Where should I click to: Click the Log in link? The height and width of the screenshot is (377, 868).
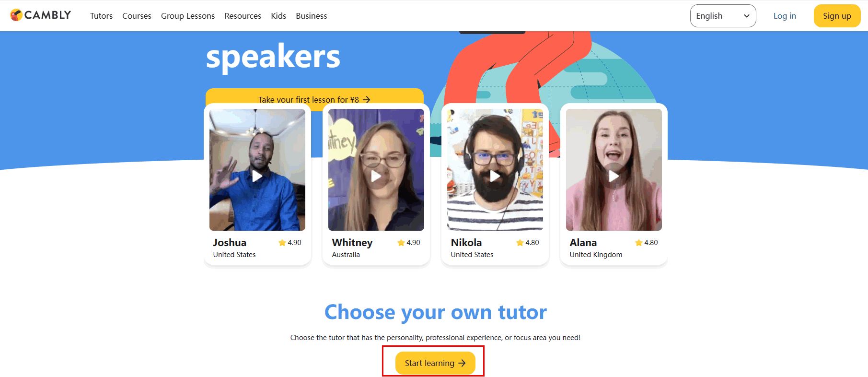[785, 16]
